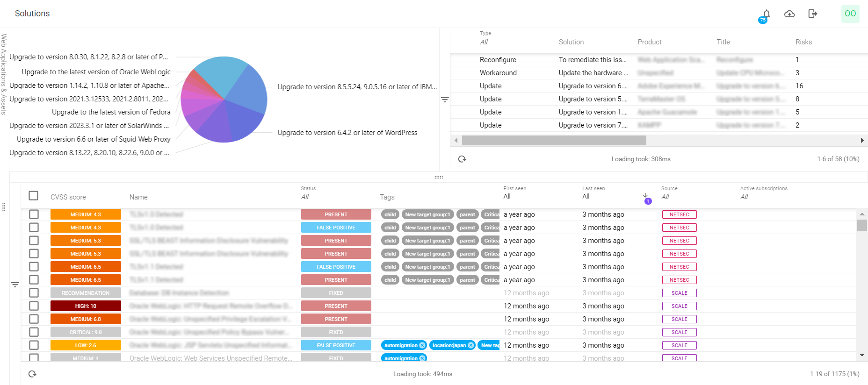Click the cloud download icon
868x385 pixels.
coord(789,14)
